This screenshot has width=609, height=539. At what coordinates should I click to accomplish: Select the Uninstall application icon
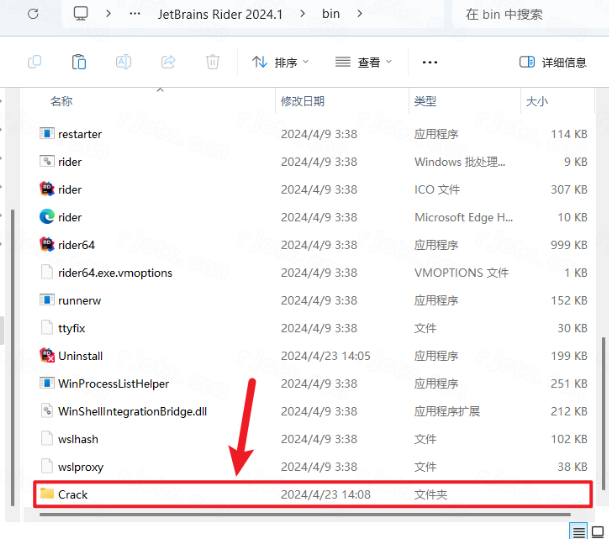[x=47, y=355]
